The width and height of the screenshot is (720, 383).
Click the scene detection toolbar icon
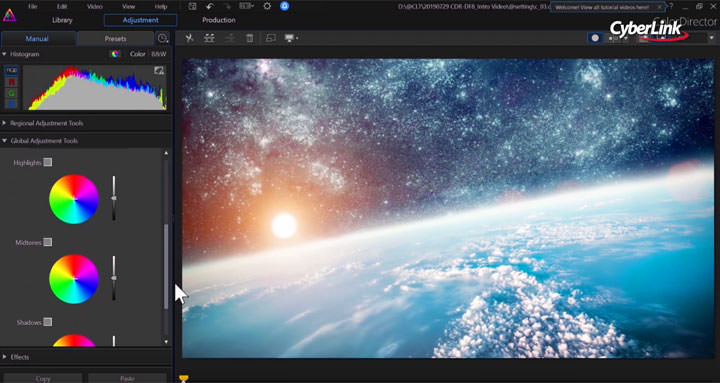point(209,38)
